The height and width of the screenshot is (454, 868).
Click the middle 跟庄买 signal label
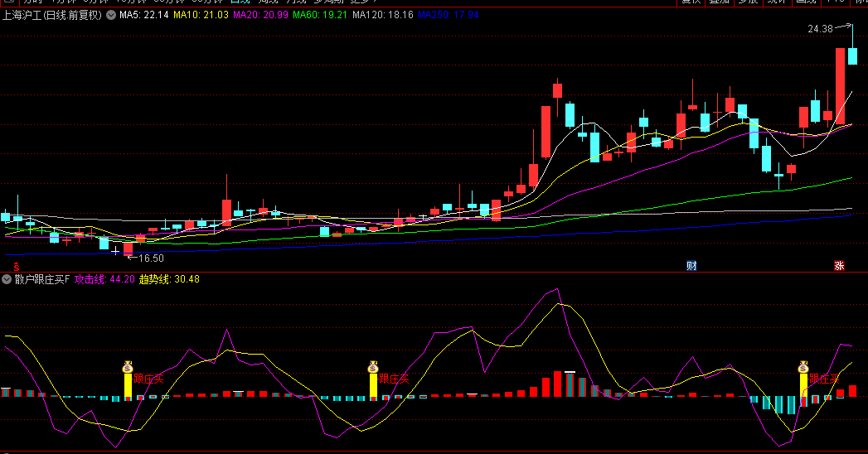coord(394,379)
